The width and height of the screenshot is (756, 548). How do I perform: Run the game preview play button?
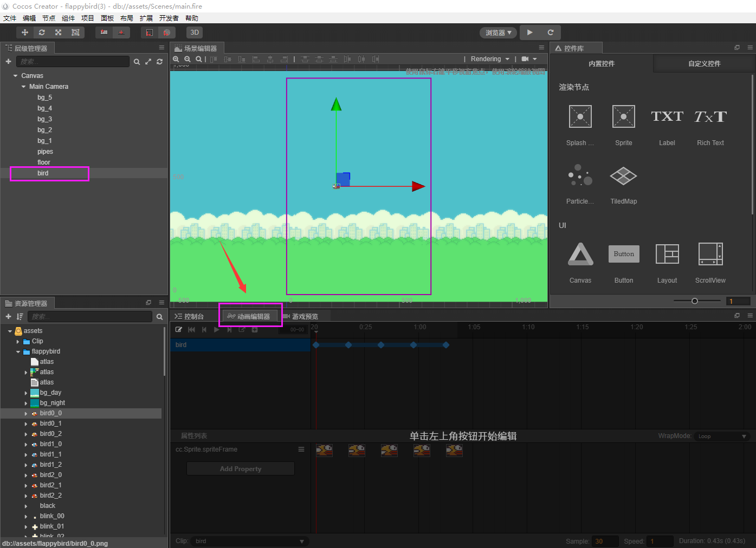[x=530, y=32]
